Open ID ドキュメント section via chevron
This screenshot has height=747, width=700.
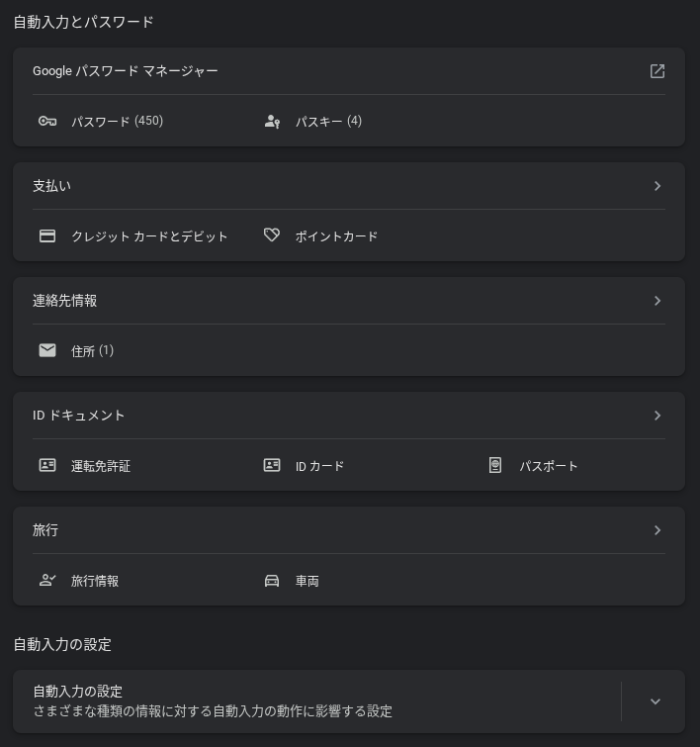pyautogui.click(x=657, y=416)
